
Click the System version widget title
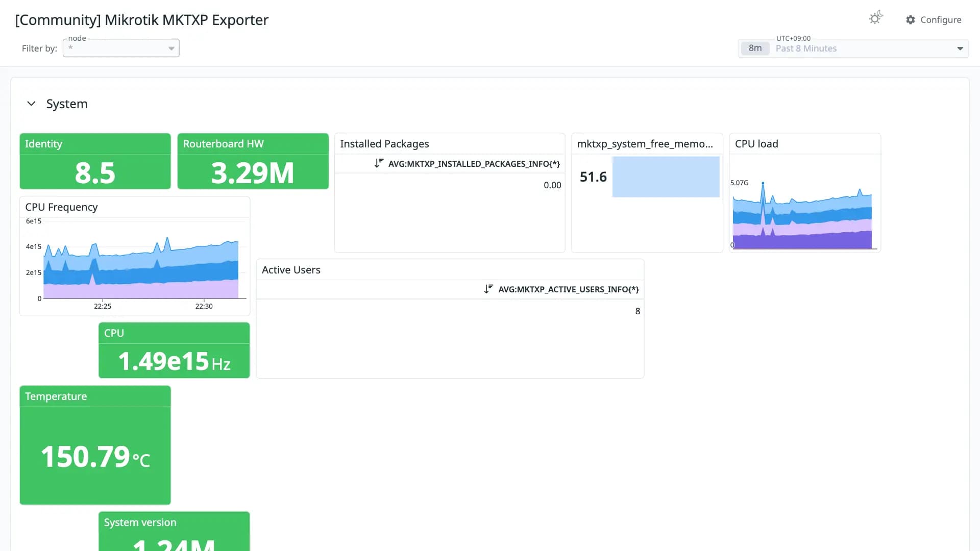140,522
